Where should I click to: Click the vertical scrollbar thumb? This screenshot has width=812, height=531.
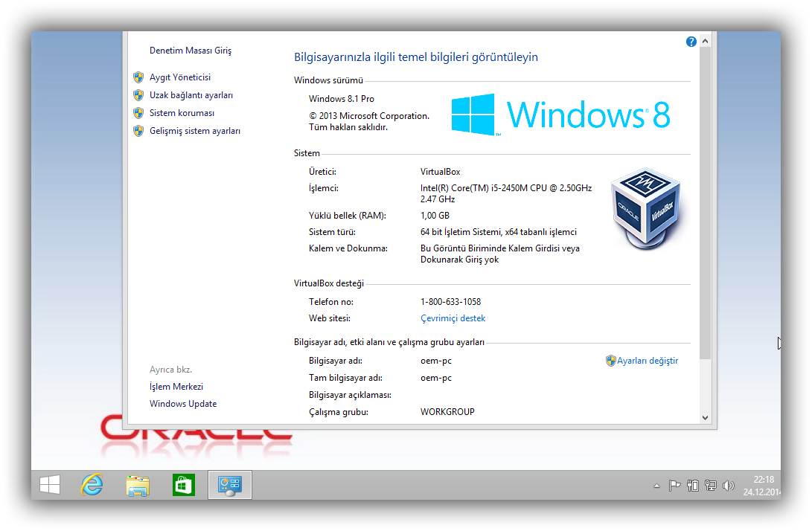point(705,203)
